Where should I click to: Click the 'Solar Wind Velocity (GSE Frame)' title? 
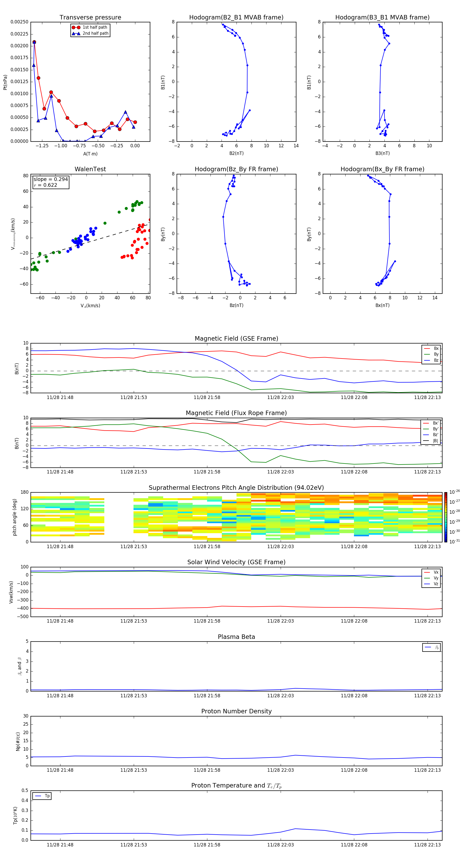(x=236, y=562)
